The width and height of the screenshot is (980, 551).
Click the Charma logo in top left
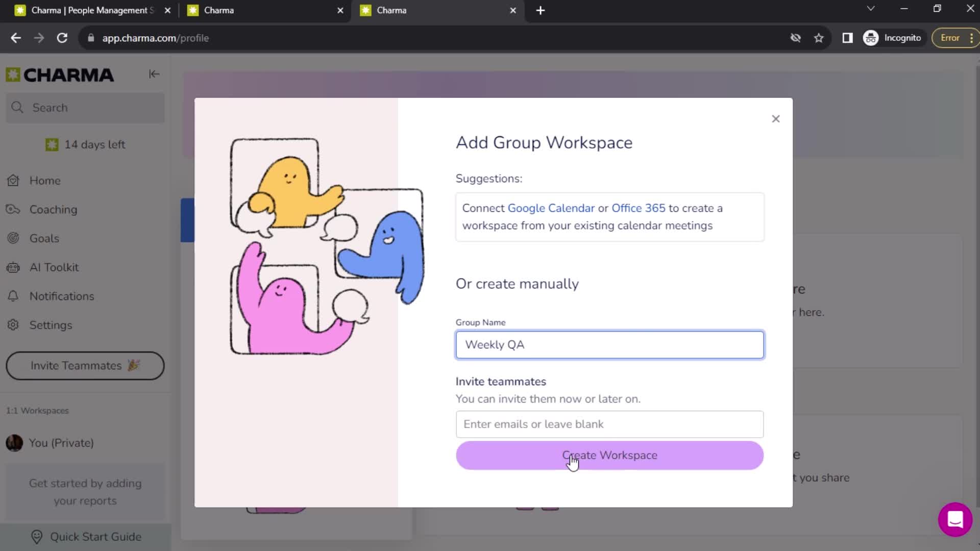click(x=59, y=74)
